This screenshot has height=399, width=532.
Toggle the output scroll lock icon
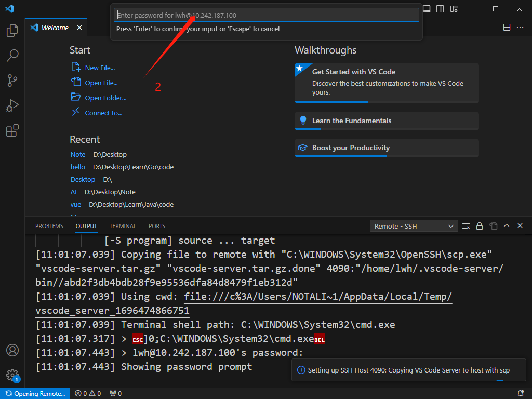[x=480, y=226]
